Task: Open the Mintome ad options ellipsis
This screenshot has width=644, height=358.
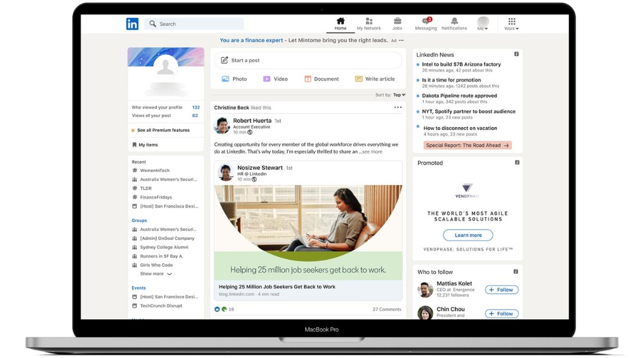Action: coord(401,41)
